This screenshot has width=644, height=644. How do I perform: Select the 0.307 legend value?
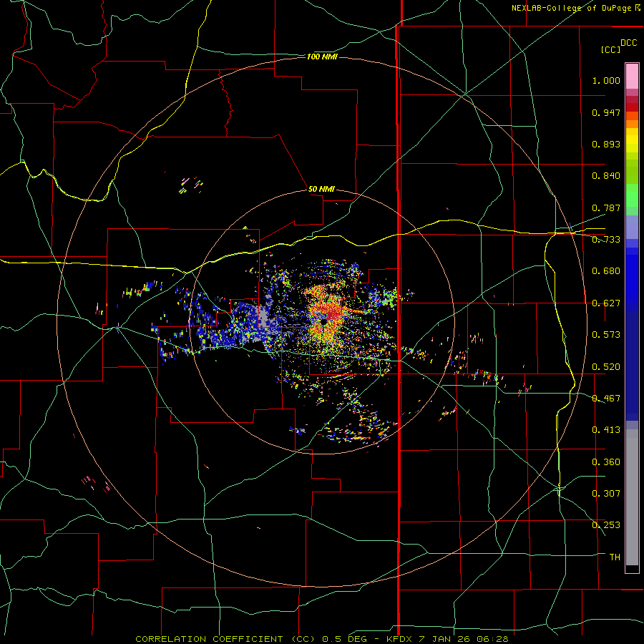[x=606, y=493]
